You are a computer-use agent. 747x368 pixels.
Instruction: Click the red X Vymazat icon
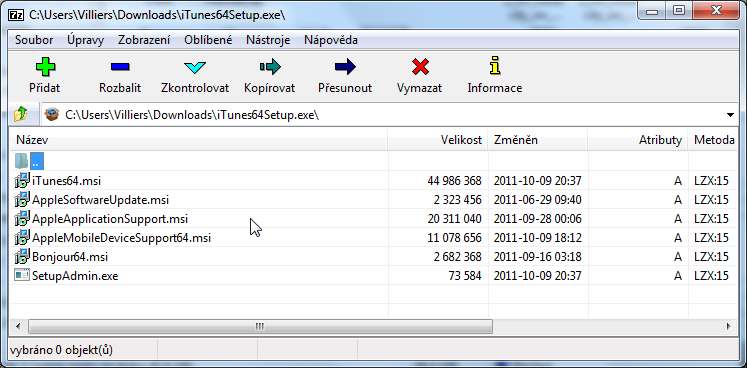[420, 67]
